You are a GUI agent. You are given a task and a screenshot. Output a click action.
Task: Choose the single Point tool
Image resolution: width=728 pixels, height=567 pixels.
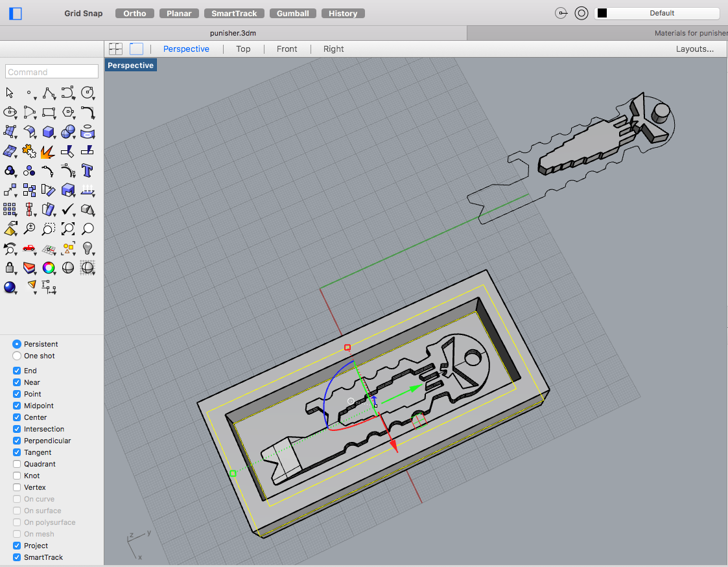tap(29, 93)
